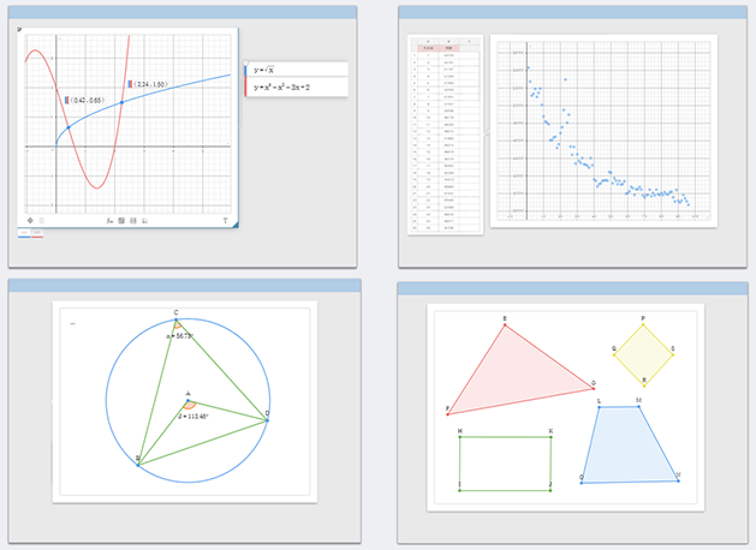Select the blue function tab below the graph

point(25,233)
